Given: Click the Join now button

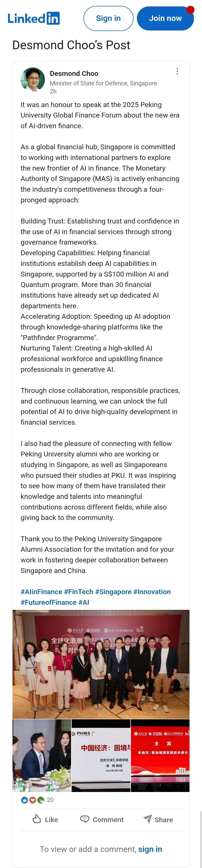Looking at the screenshot, I should (165, 18).
